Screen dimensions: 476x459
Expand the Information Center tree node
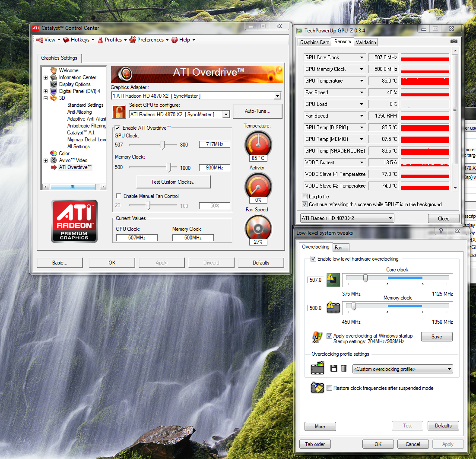pos(45,77)
